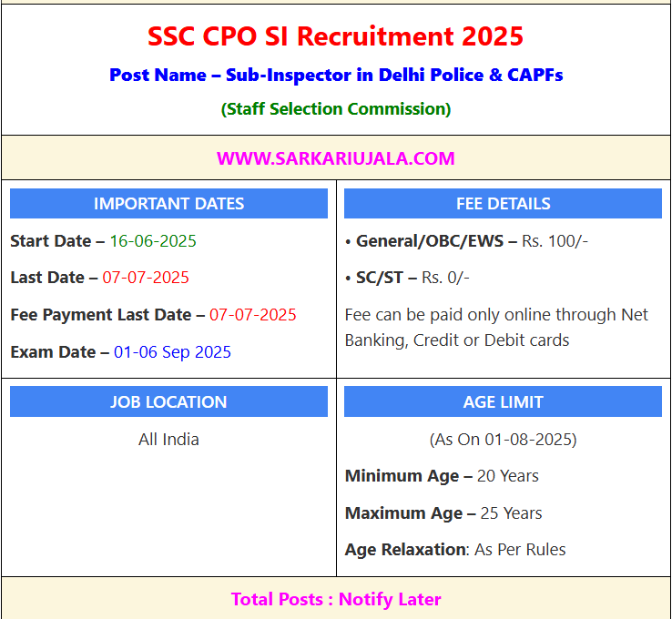Click the Fee Payment Last Date value
Screen dimensions: 672x619
(253, 315)
